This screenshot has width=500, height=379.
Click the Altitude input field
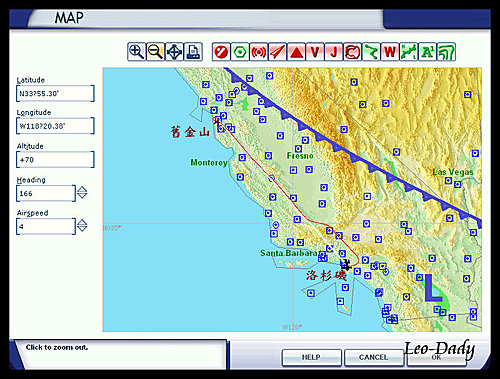[x=55, y=160]
